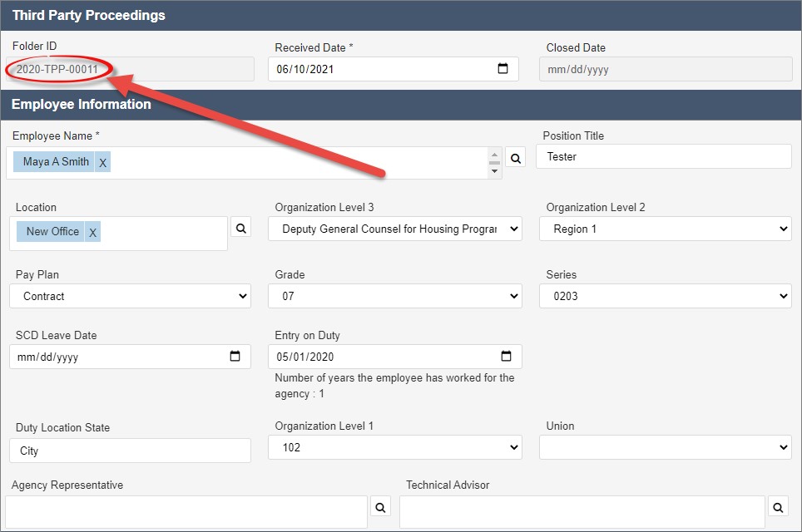Viewport: 802px width, 532px height.
Task: Step down the Employee Name box scroller
Action: click(x=494, y=171)
